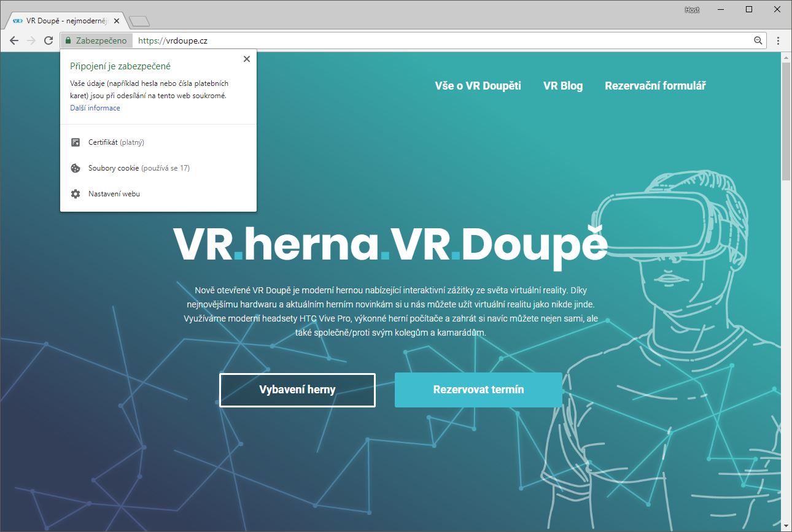Close the secure connection popup
Viewport: 792px width, 532px height.
click(247, 59)
